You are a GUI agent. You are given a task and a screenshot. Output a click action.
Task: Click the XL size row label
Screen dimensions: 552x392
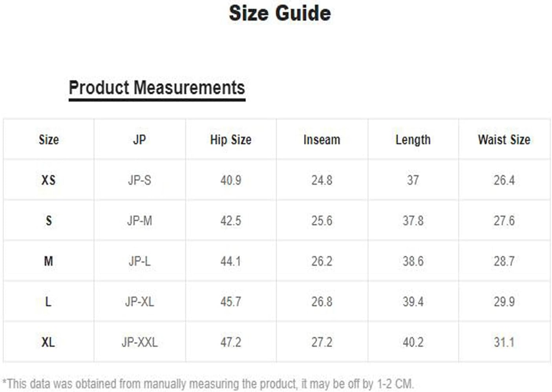pyautogui.click(x=48, y=342)
